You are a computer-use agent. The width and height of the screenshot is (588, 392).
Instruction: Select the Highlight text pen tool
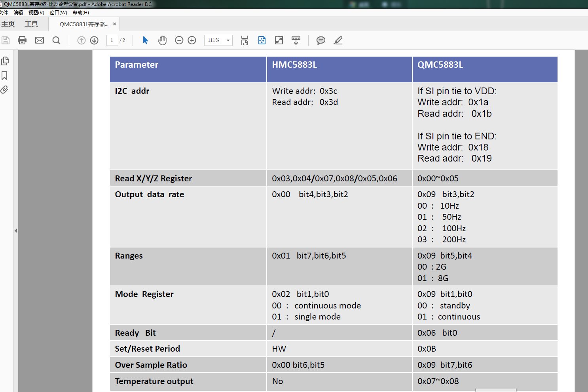(x=338, y=40)
